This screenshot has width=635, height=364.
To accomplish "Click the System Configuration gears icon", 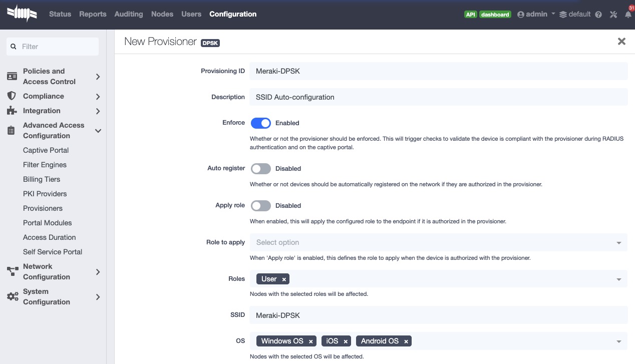I will [x=12, y=296].
